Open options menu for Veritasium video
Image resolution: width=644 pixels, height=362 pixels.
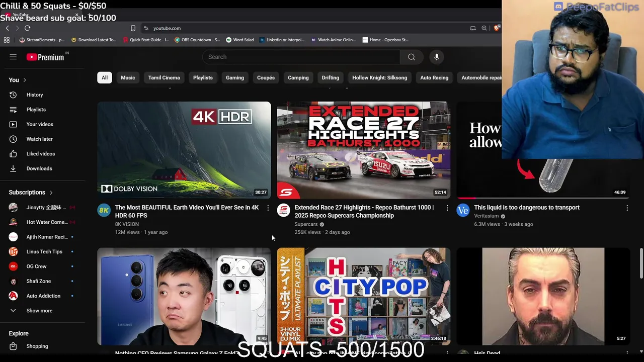pos(627,208)
